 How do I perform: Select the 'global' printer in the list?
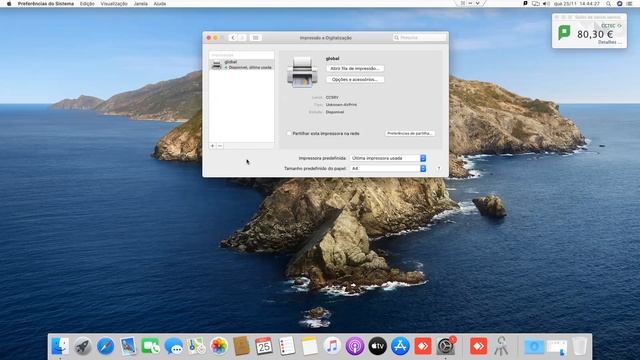pyautogui.click(x=242, y=64)
